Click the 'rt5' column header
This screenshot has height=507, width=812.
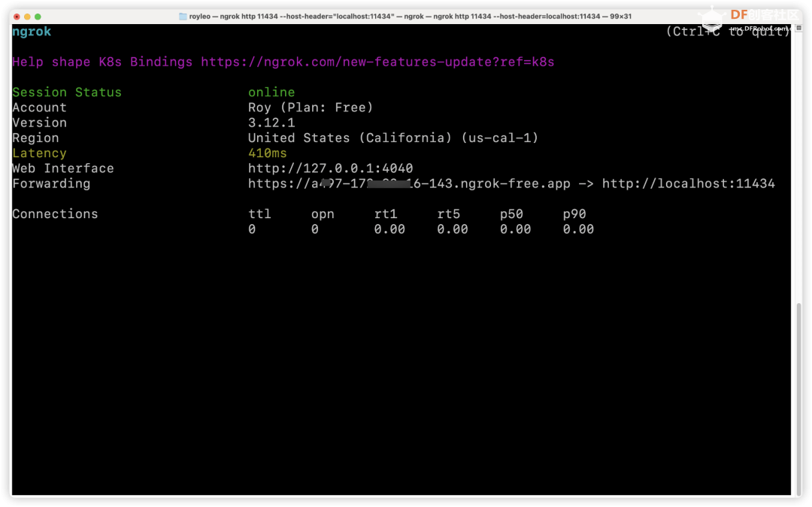click(x=448, y=214)
